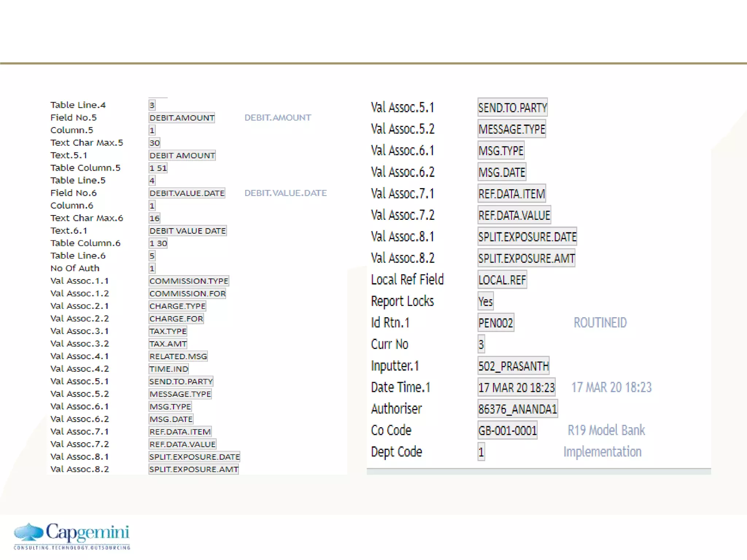Image resolution: width=747 pixels, height=560 pixels.
Task: Click the left-panel REF.DATA.ITEM field
Action: pos(180,432)
